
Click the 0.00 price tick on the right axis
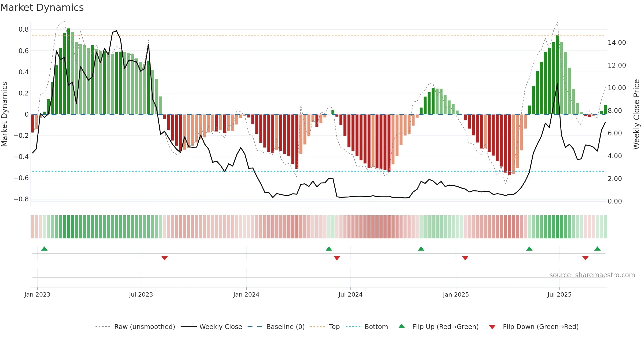point(615,201)
